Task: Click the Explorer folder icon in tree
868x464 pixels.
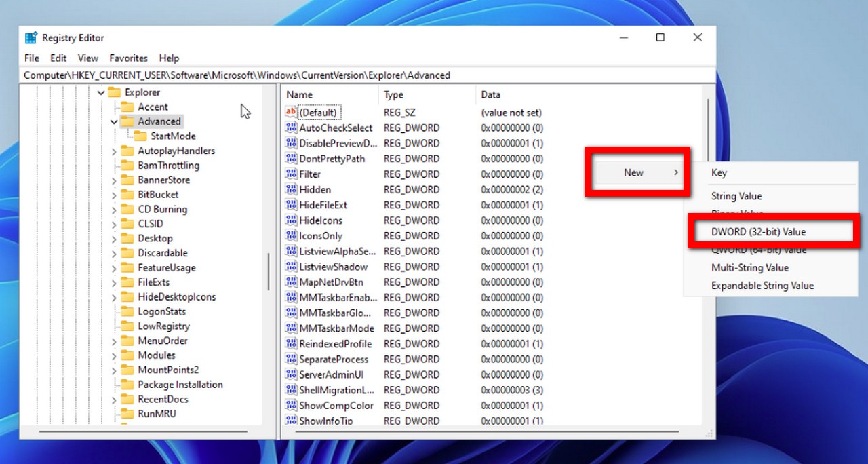Action: click(114, 92)
